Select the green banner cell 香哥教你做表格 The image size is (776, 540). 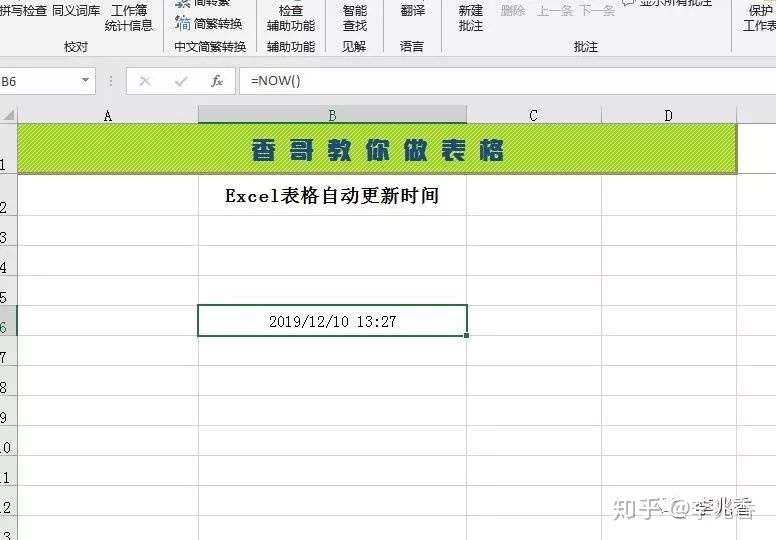[377, 149]
